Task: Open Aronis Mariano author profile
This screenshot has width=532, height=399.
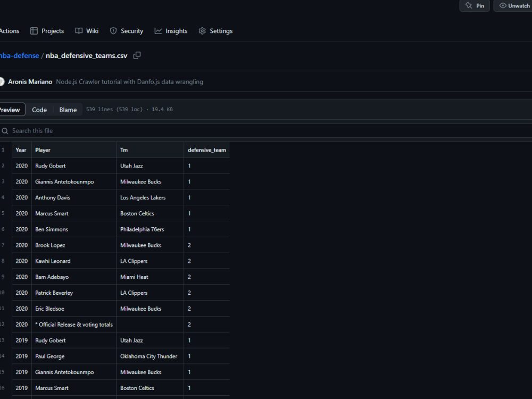Action: point(30,82)
